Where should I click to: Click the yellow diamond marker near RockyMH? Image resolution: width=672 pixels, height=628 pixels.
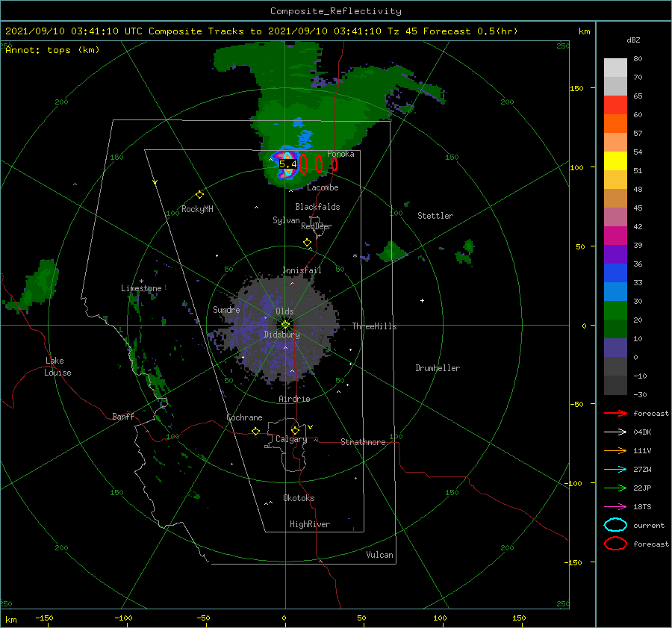(x=199, y=195)
